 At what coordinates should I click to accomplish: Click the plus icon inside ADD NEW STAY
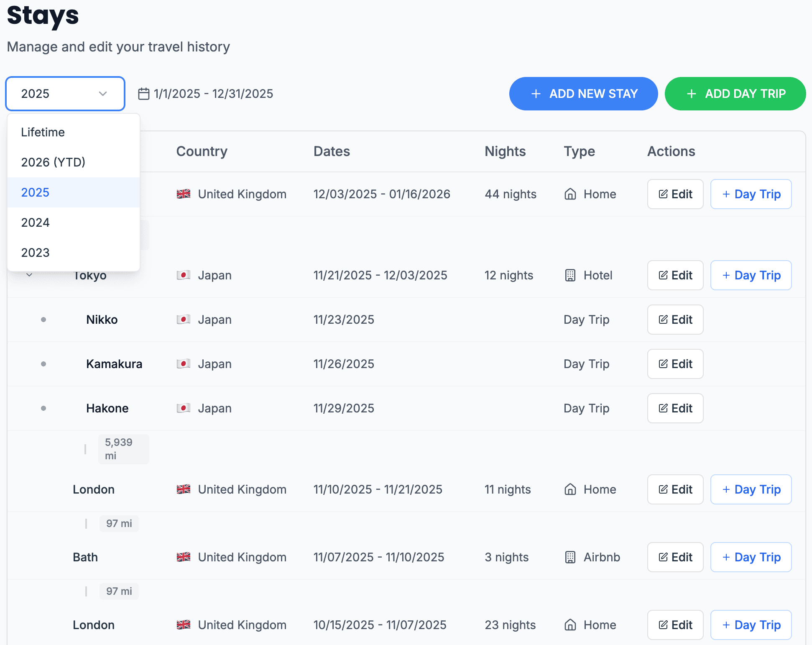click(536, 93)
